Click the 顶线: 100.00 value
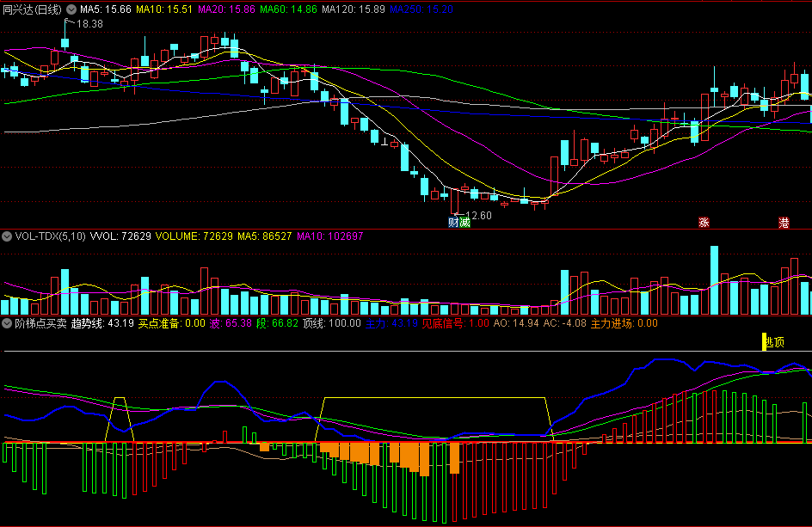 pos(332,323)
